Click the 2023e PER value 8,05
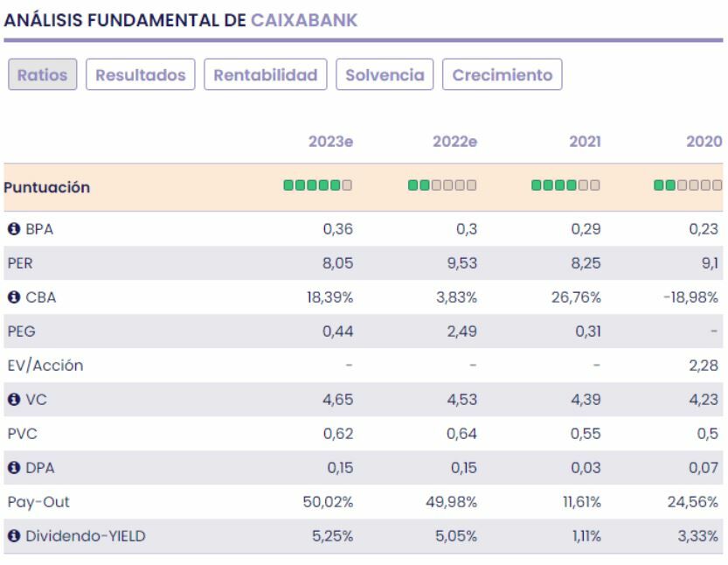The image size is (728, 565). 336,263
